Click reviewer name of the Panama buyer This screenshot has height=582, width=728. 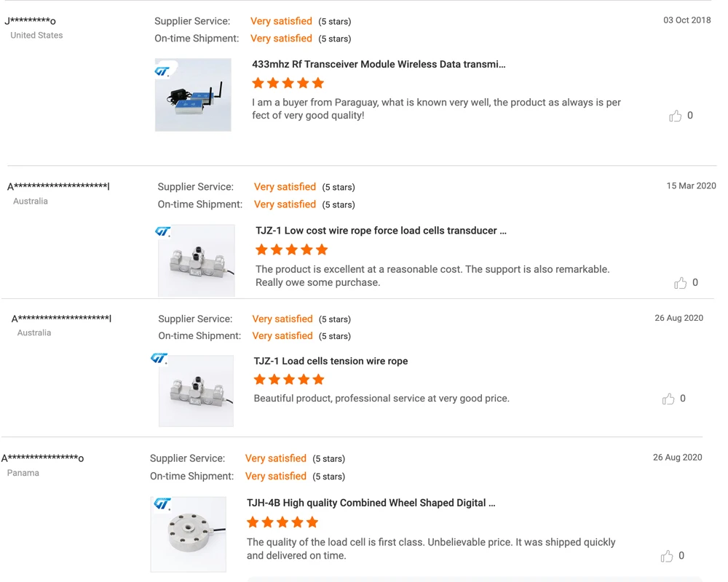pos(42,458)
